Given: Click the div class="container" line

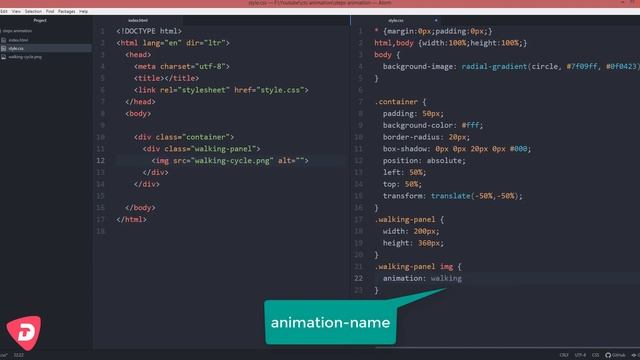Looking at the screenshot, I should [184, 137].
